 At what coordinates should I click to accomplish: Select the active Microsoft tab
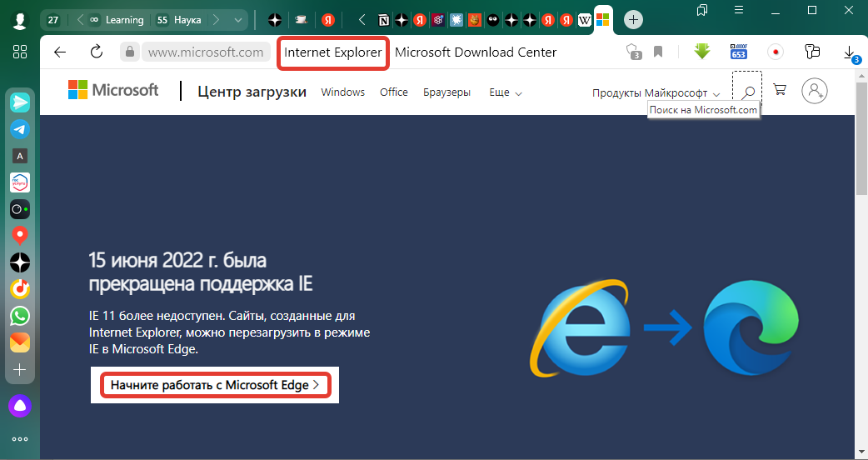[x=603, y=21]
